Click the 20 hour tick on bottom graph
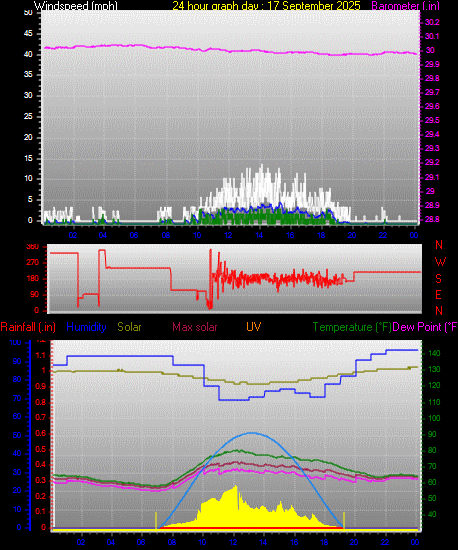This screenshot has height=550, width=458. pyautogui.click(x=354, y=542)
